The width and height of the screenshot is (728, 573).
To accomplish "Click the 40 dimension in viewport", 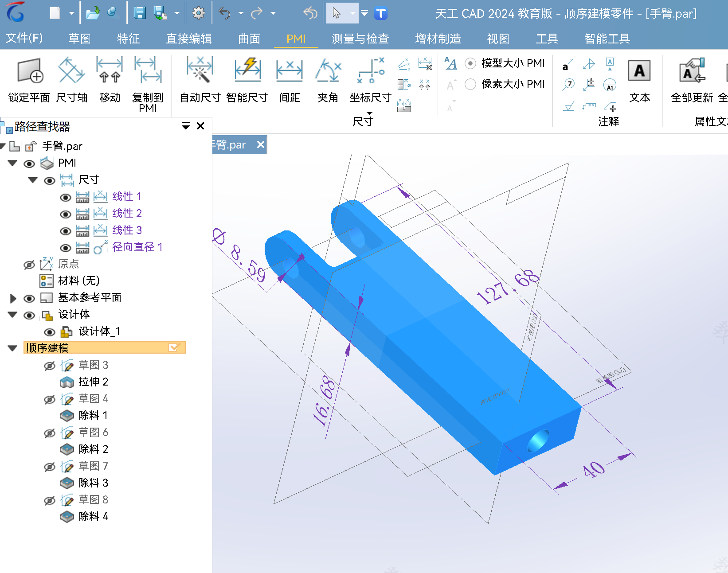I will coord(594,470).
